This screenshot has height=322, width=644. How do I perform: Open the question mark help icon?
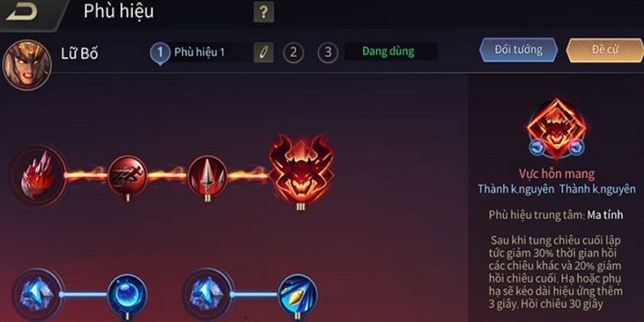tap(264, 12)
